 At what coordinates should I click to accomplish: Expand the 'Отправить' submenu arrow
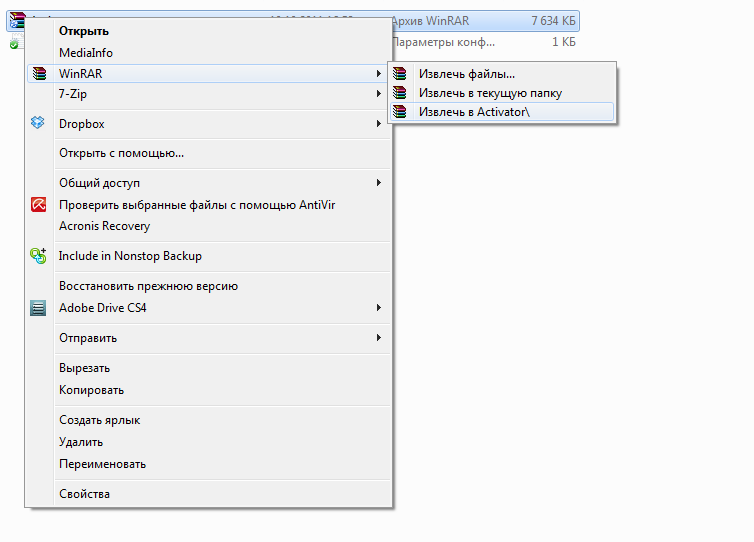click(379, 338)
